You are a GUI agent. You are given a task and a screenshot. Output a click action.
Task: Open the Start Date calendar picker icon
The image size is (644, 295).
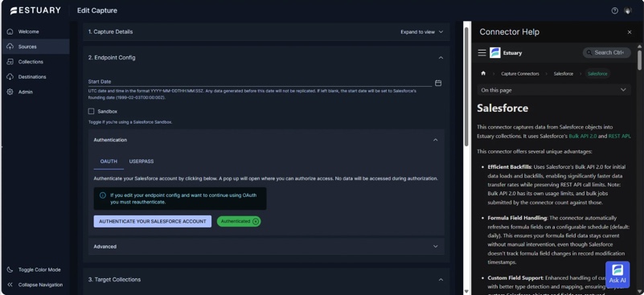tap(438, 83)
